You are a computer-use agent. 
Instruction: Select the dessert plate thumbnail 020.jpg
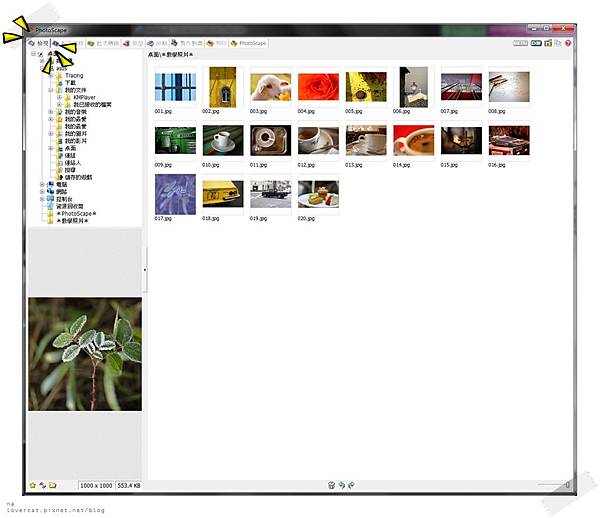(x=318, y=194)
